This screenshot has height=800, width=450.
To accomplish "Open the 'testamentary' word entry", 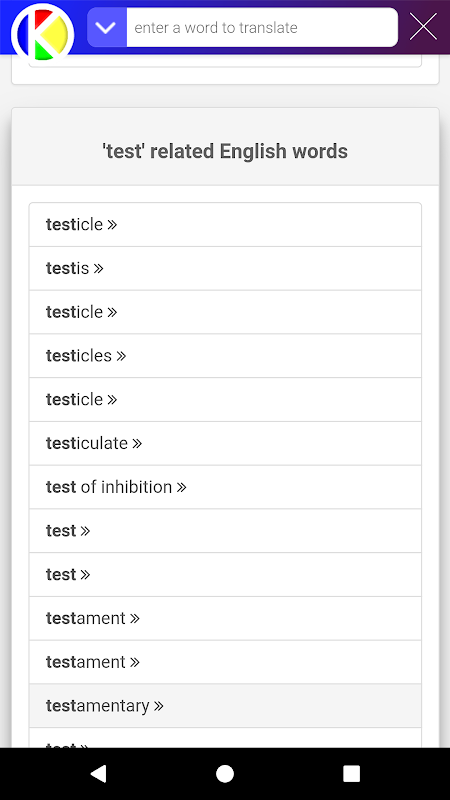I will (x=225, y=706).
